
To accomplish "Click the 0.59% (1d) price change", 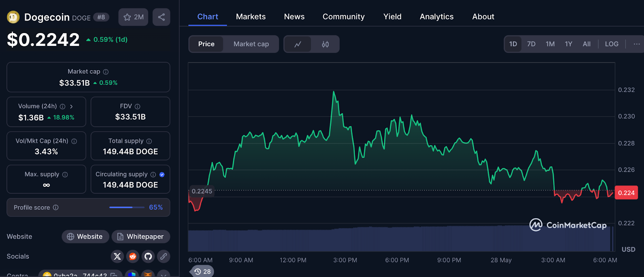I will (x=107, y=39).
